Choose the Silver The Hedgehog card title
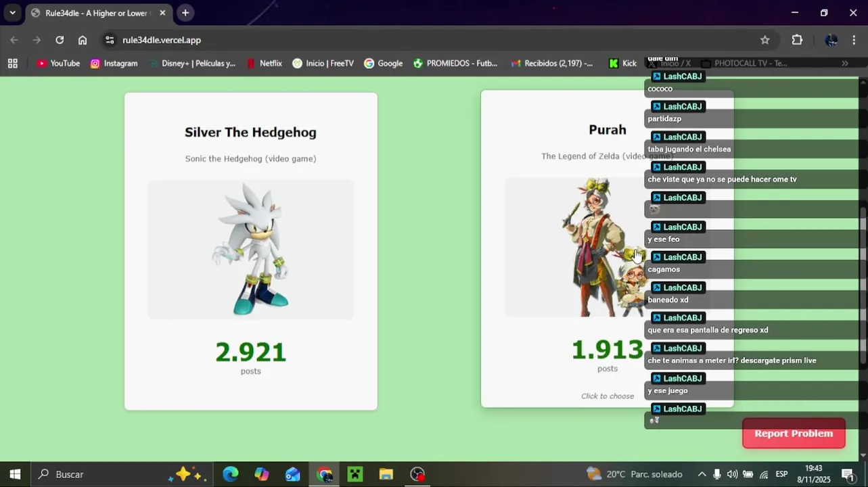The height and width of the screenshot is (487, 868). click(250, 132)
